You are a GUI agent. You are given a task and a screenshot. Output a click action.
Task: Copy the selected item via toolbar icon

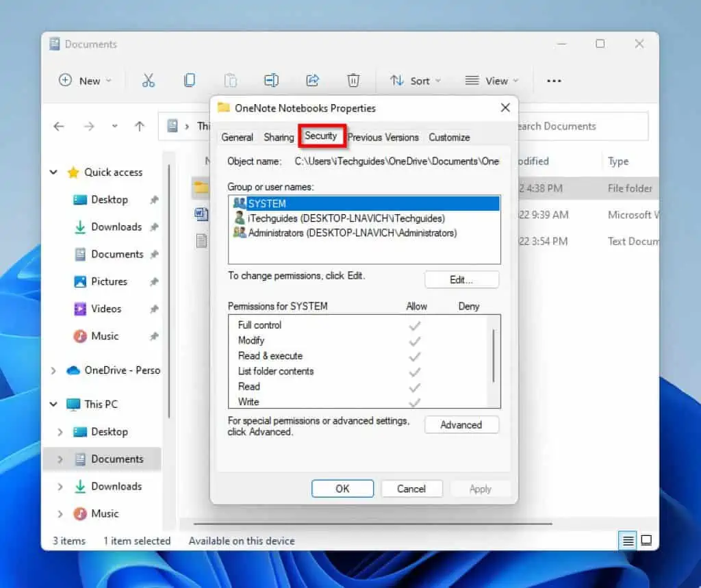click(x=190, y=80)
